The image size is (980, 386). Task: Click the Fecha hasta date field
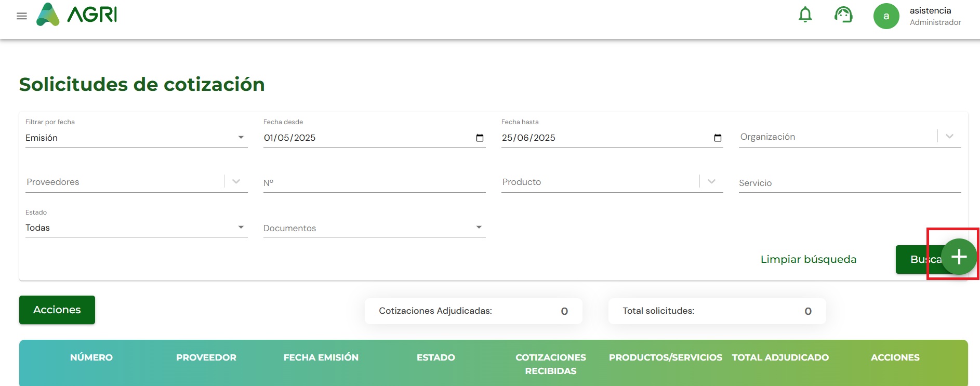[612, 138]
